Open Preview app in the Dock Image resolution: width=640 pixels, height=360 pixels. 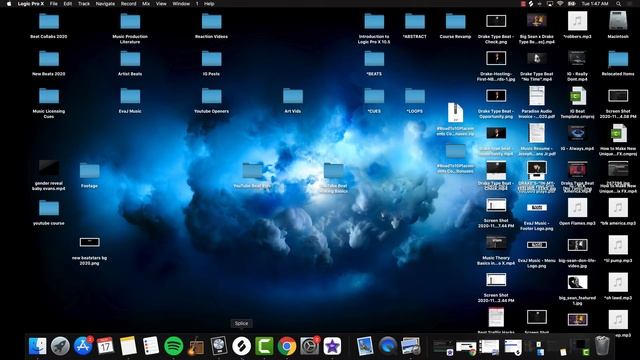365,346
